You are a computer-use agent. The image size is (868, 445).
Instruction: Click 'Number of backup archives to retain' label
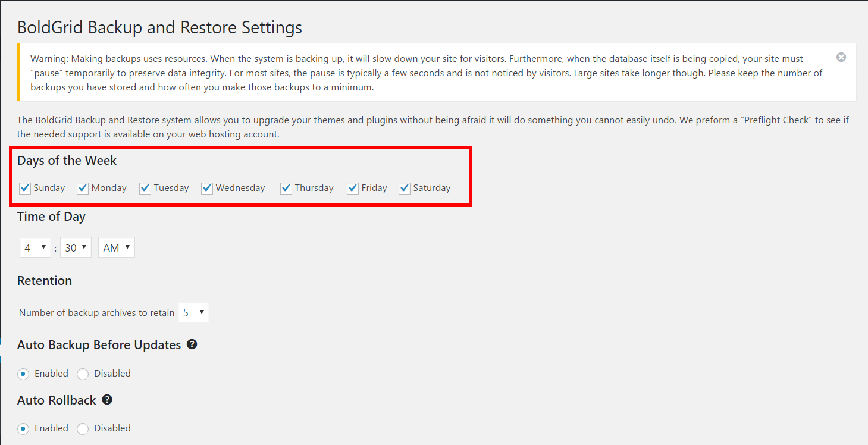point(97,312)
